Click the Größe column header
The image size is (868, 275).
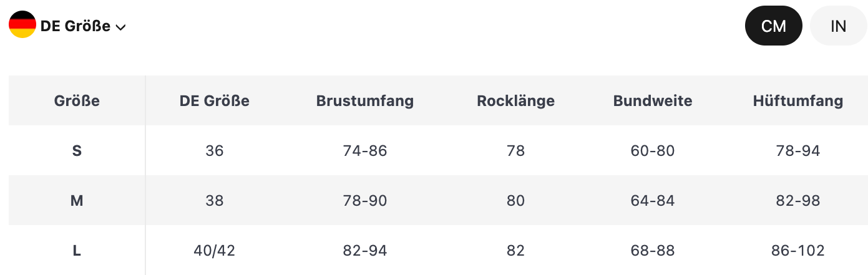point(77,100)
